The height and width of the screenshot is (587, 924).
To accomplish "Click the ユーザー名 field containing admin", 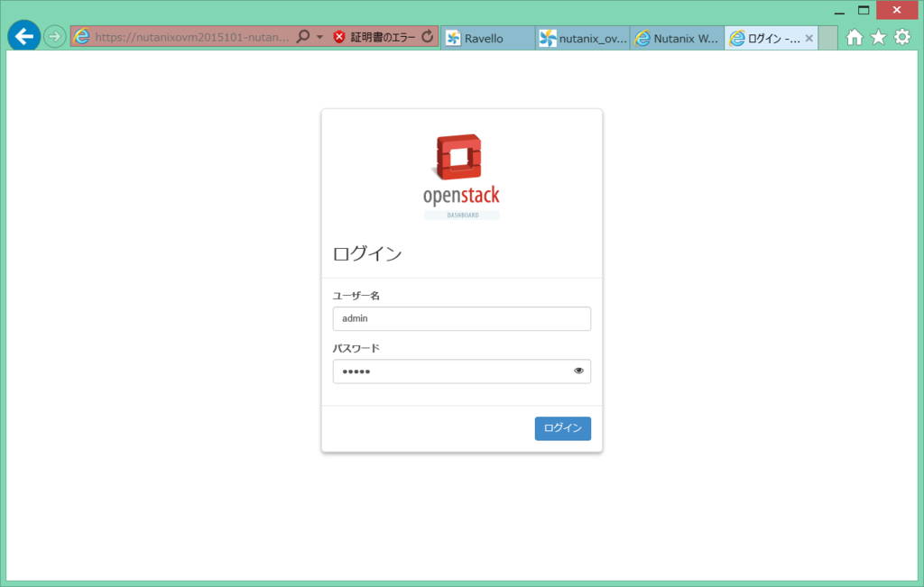I will pos(461,318).
